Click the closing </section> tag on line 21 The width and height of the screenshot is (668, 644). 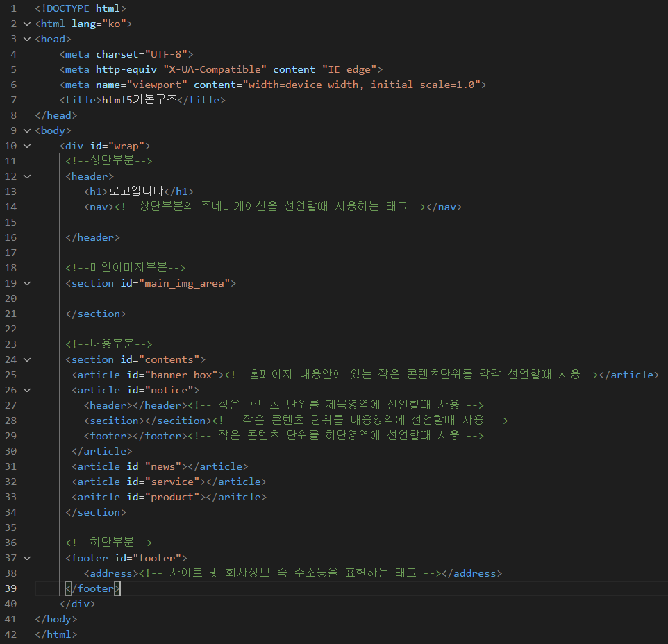point(96,314)
